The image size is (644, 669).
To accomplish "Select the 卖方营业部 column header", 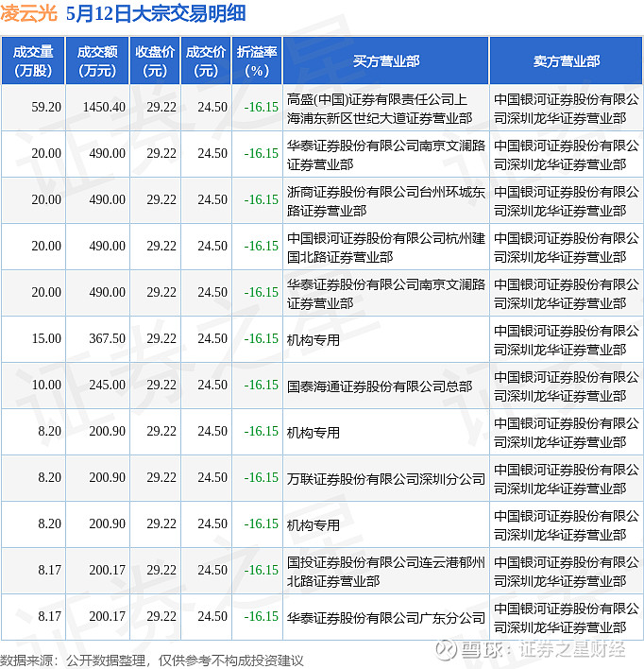I will click(x=566, y=61).
